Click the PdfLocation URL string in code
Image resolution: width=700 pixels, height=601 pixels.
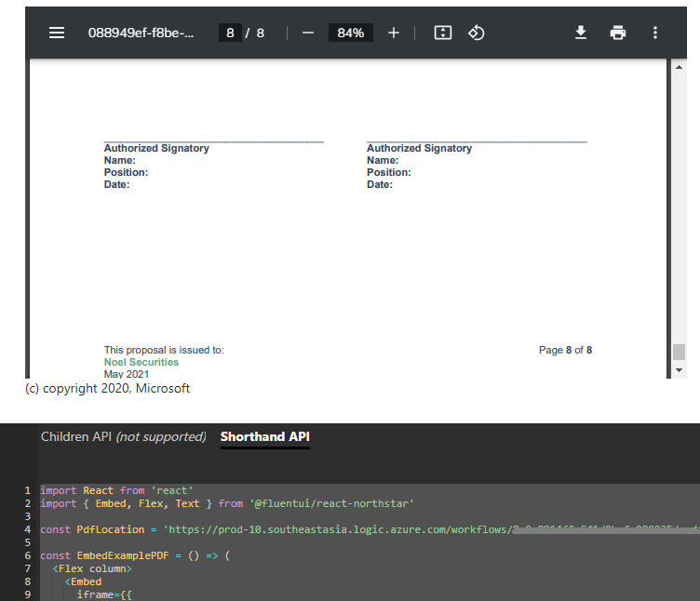[x=431, y=529]
